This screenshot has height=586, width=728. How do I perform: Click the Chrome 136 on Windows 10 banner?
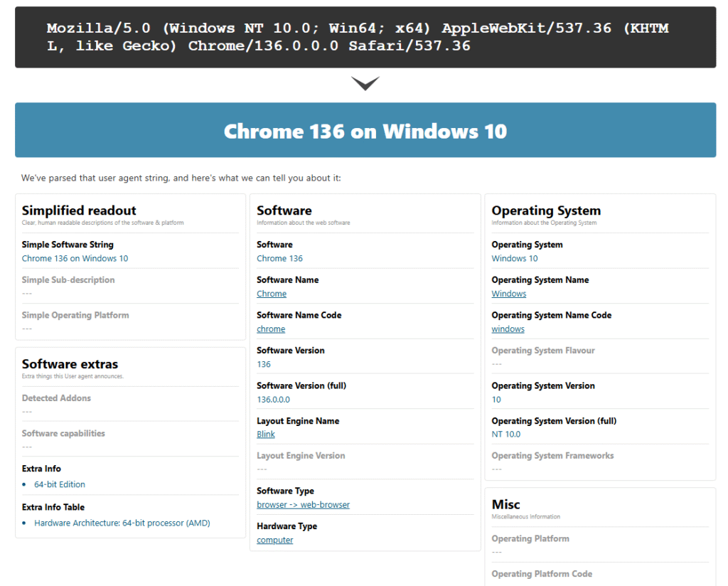pyautogui.click(x=365, y=130)
